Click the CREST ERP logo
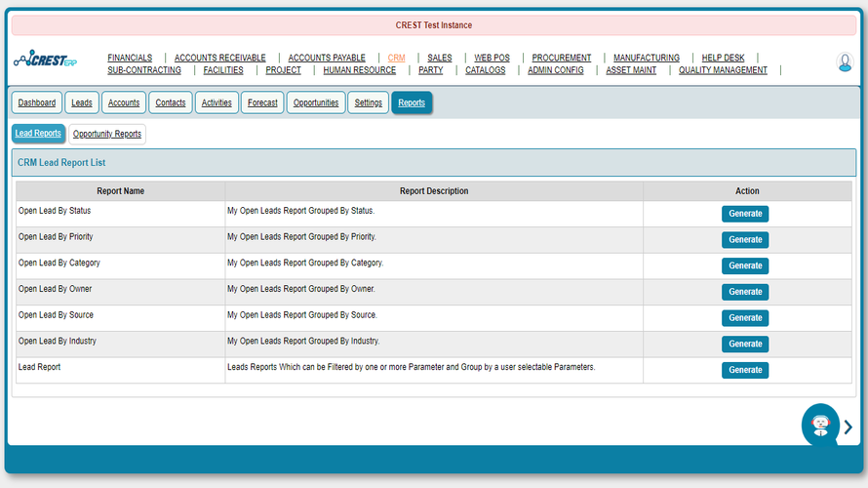The width and height of the screenshot is (868, 488). coord(46,61)
